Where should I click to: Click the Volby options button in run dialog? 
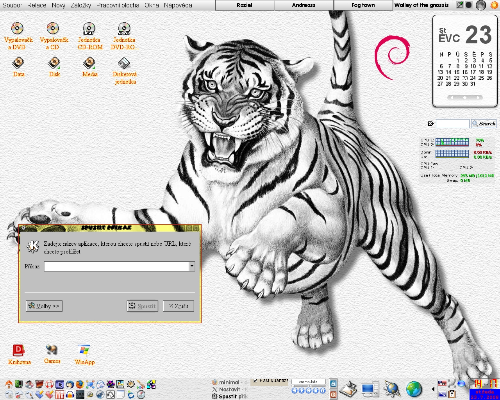click(44, 306)
